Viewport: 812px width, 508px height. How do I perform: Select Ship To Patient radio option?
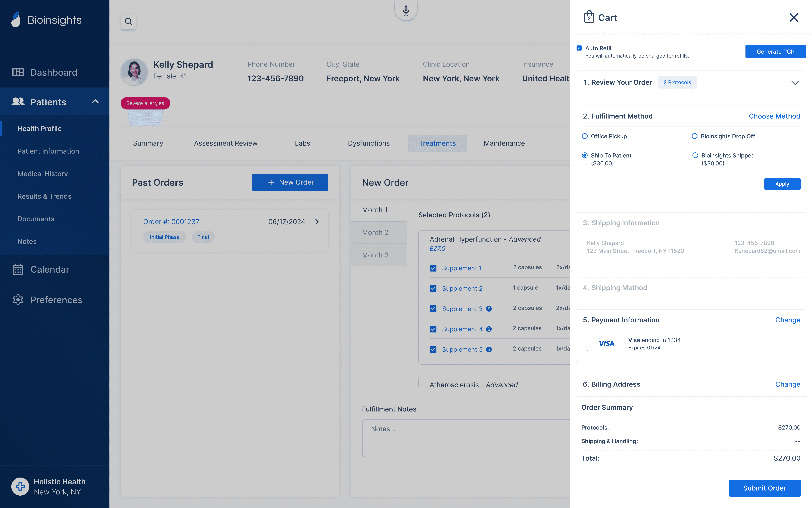(x=585, y=155)
